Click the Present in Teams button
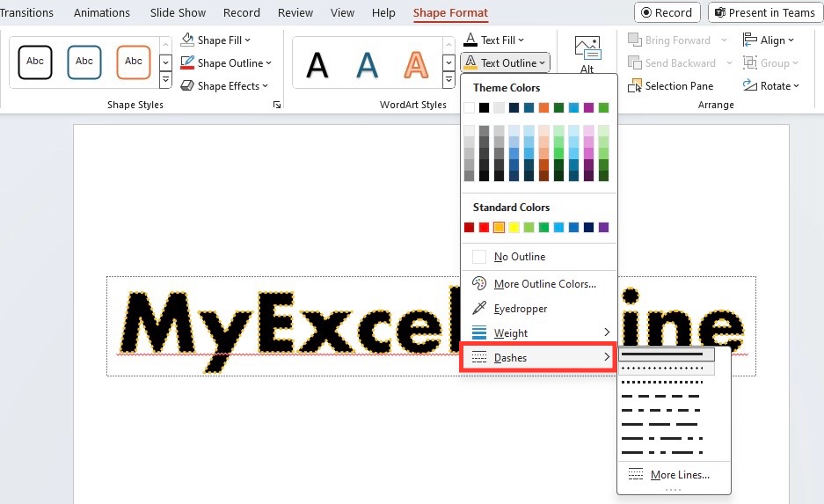The height and width of the screenshot is (504, 824). (764, 12)
